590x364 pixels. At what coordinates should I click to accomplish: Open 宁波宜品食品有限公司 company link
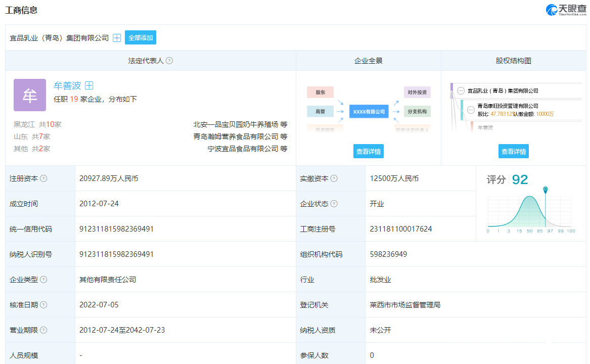click(243, 149)
